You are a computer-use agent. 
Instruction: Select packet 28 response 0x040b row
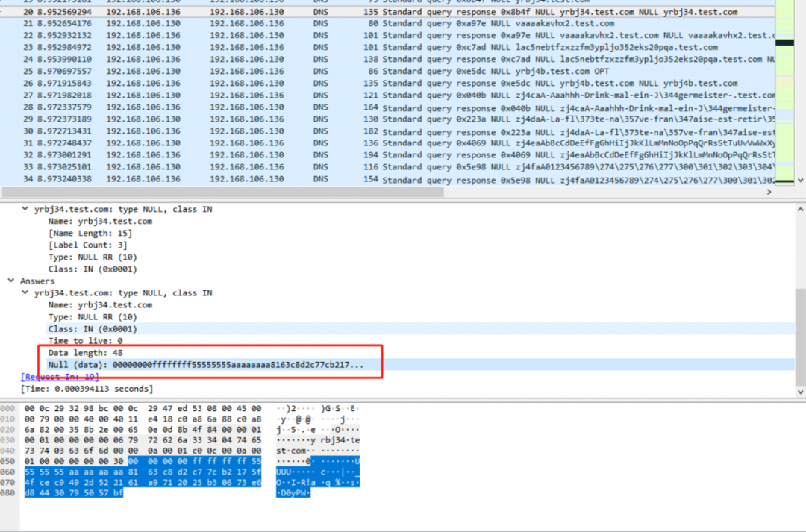click(x=387, y=107)
